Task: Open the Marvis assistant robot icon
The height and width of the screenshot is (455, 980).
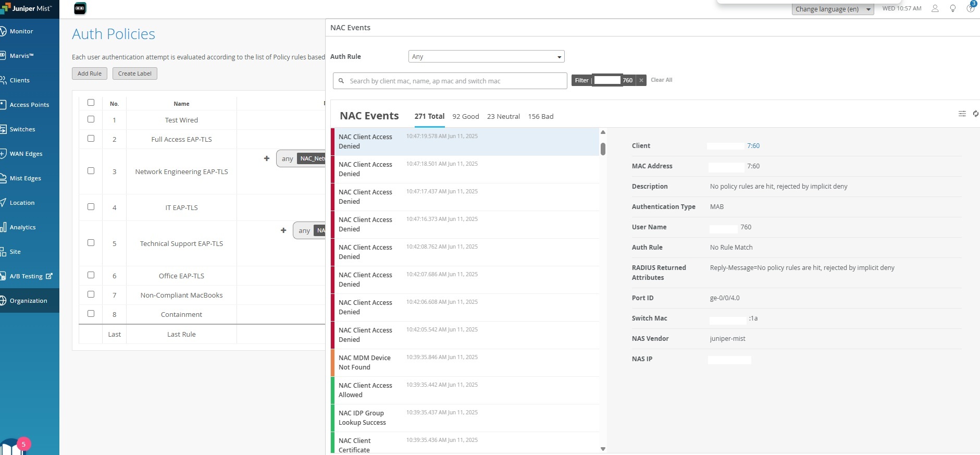Action: pos(80,8)
